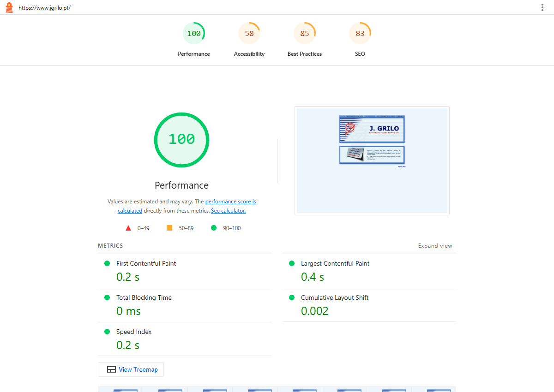Screen dimensions: 554x392
Task: Open the 'See calculator.' link
Action: 229,211
